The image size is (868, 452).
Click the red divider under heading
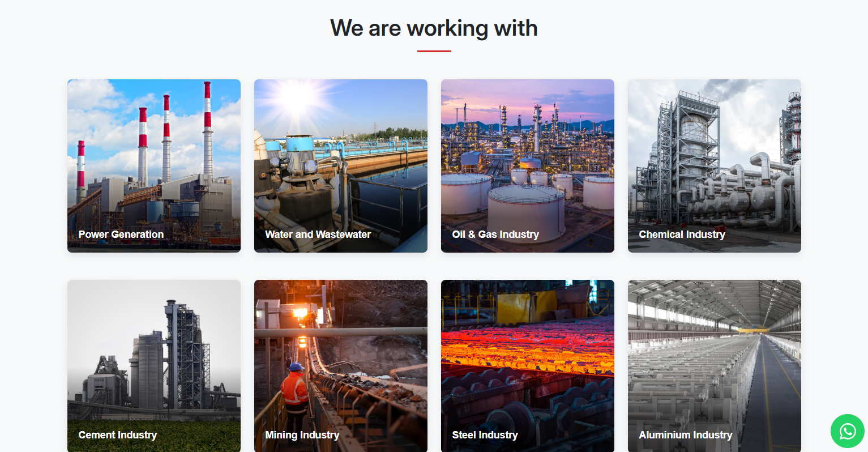(x=434, y=51)
